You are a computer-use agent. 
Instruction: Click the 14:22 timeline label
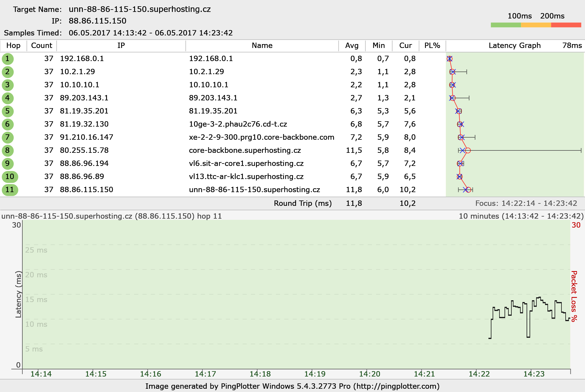479,374
